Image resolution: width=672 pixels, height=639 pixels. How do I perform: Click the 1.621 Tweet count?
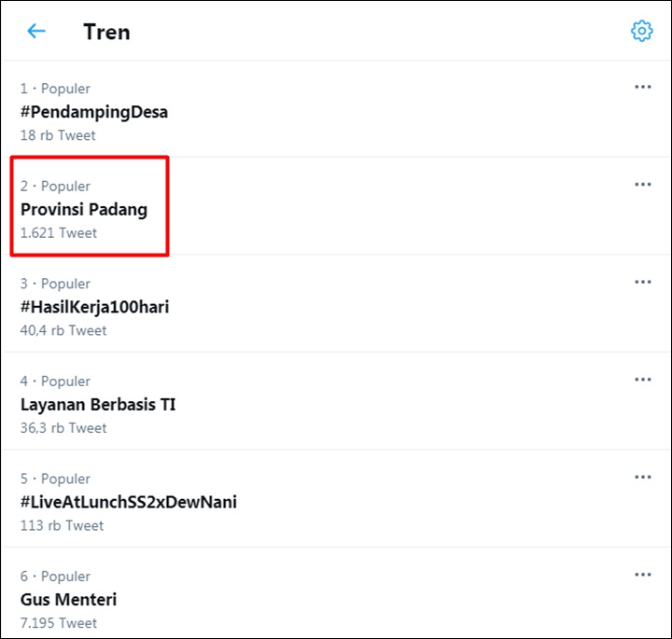(59, 233)
